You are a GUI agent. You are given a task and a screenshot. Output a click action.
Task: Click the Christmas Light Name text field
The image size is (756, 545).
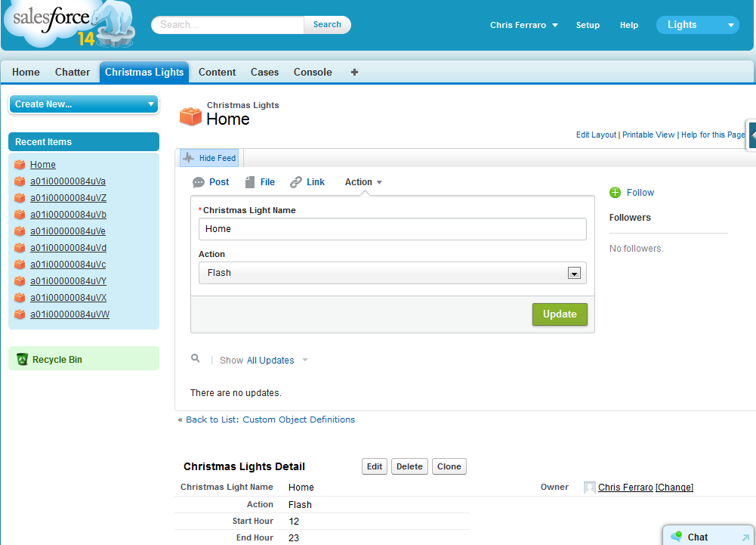click(x=392, y=229)
